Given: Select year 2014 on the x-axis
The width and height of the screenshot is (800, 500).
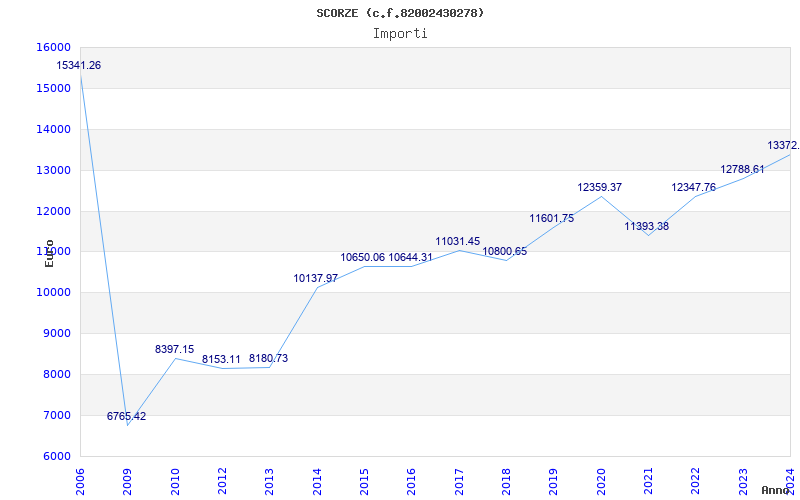Looking at the screenshot, I should [x=317, y=480].
